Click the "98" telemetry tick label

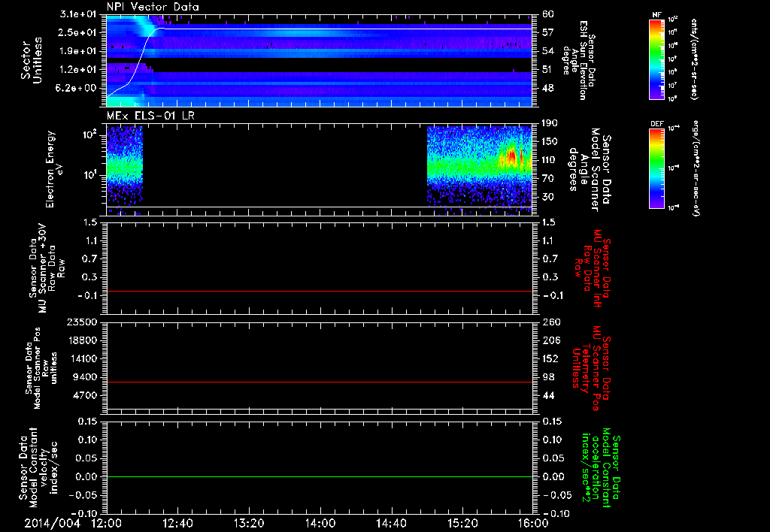(548, 377)
